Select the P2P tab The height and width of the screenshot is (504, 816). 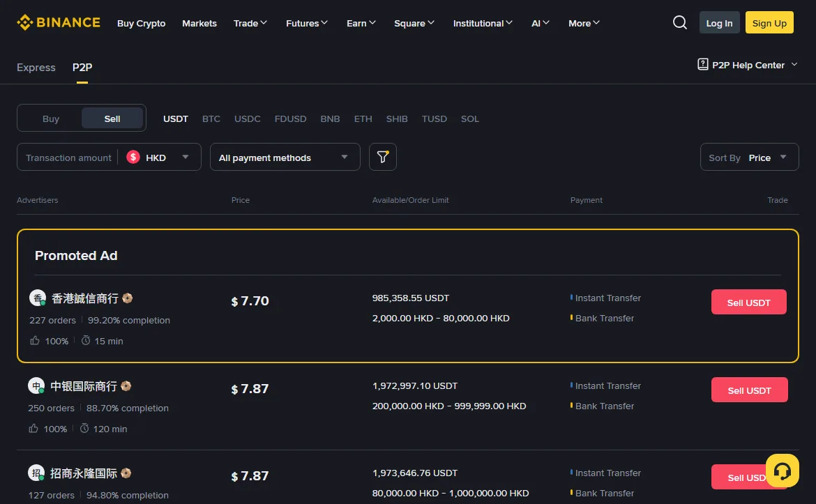(82, 67)
